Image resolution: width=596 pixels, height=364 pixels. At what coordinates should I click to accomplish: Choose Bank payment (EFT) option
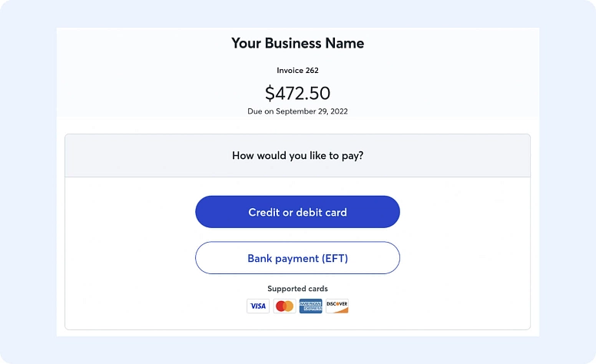(298, 258)
